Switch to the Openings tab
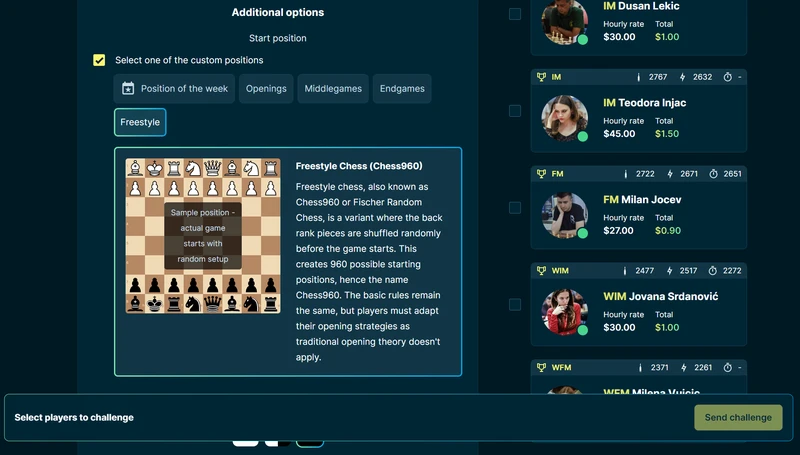The width and height of the screenshot is (800, 455). (x=266, y=89)
